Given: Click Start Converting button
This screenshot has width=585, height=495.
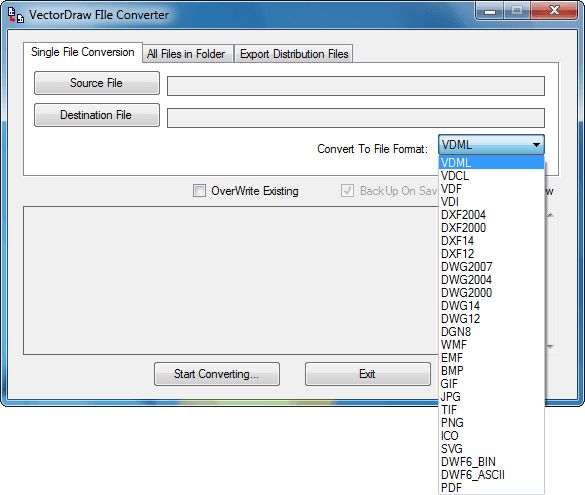Looking at the screenshot, I should (x=217, y=374).
